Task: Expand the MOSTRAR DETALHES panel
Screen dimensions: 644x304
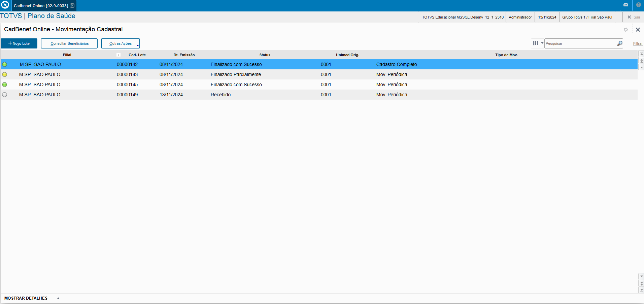Action: point(32,298)
